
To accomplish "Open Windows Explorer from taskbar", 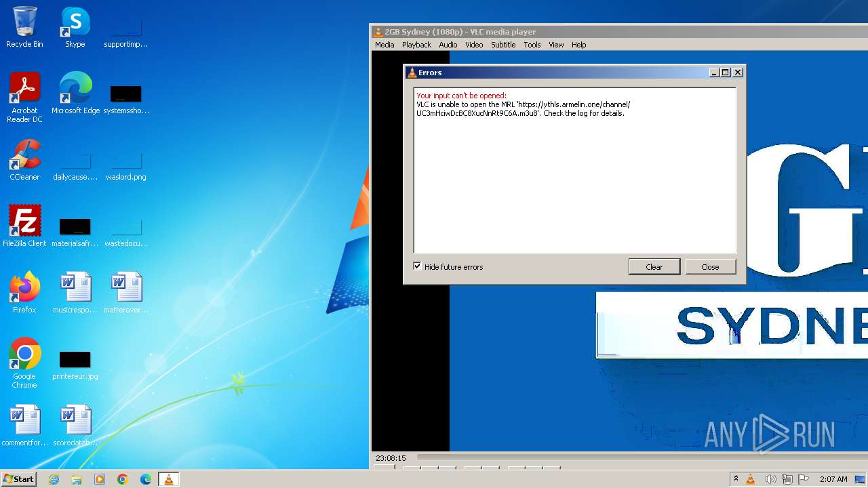I will (x=77, y=479).
